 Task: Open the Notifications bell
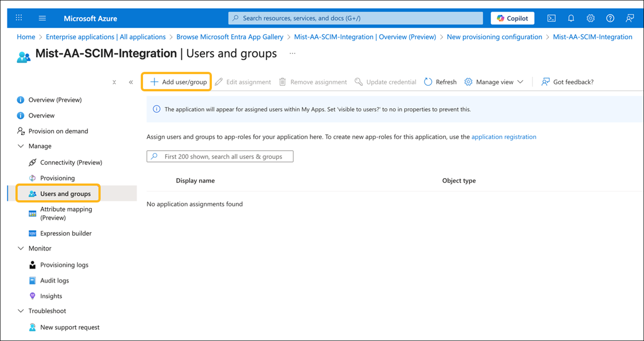click(571, 18)
